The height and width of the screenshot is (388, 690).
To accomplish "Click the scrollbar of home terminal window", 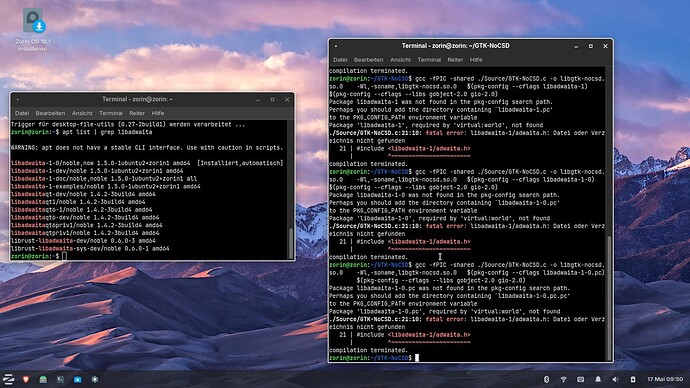I will pyautogui.click(x=291, y=243).
